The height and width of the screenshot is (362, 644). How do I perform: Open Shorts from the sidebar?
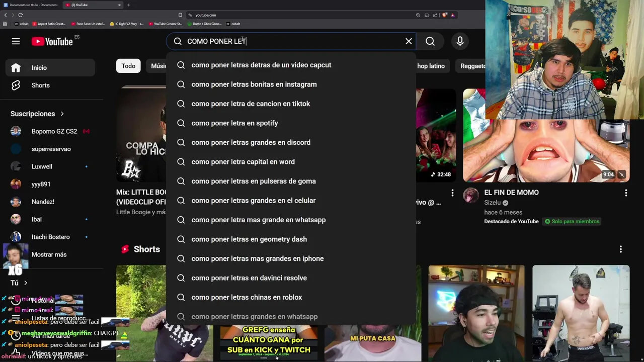point(50,85)
